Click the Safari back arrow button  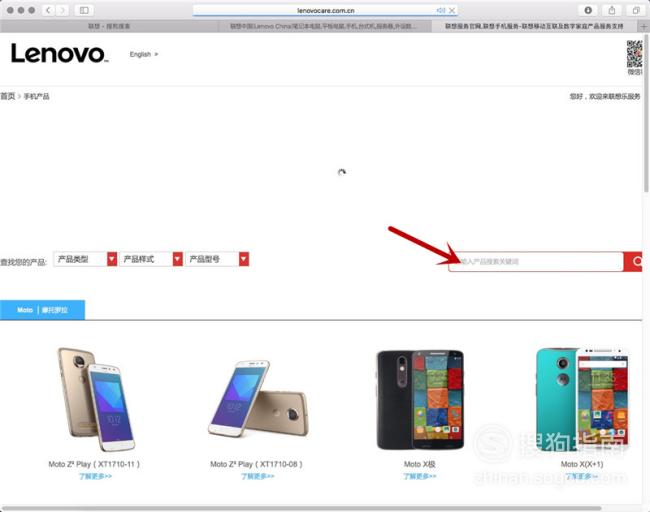tap(49, 10)
